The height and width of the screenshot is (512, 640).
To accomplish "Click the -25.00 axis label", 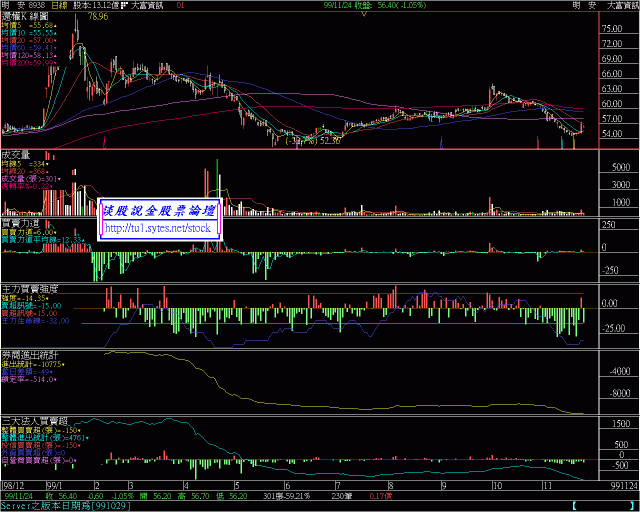I will click(x=613, y=329).
